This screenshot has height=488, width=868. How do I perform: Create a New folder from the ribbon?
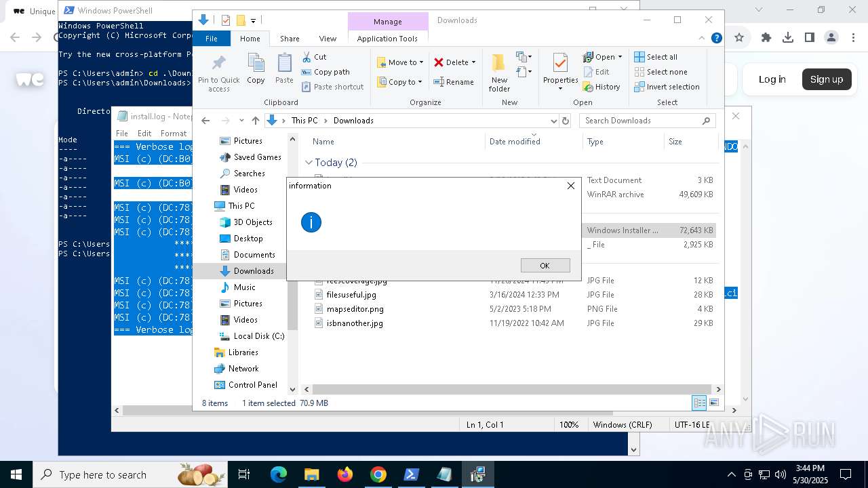point(499,73)
